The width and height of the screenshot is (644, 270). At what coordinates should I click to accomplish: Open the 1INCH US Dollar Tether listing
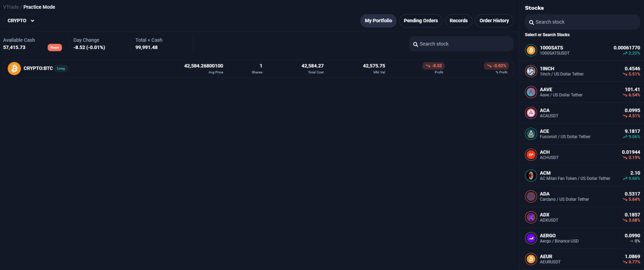[x=582, y=71]
